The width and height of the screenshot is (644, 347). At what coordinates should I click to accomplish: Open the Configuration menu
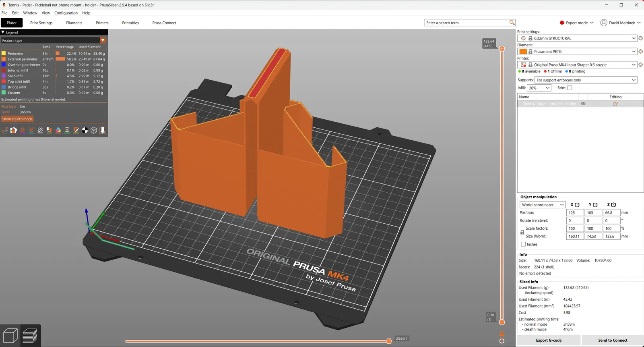(66, 13)
